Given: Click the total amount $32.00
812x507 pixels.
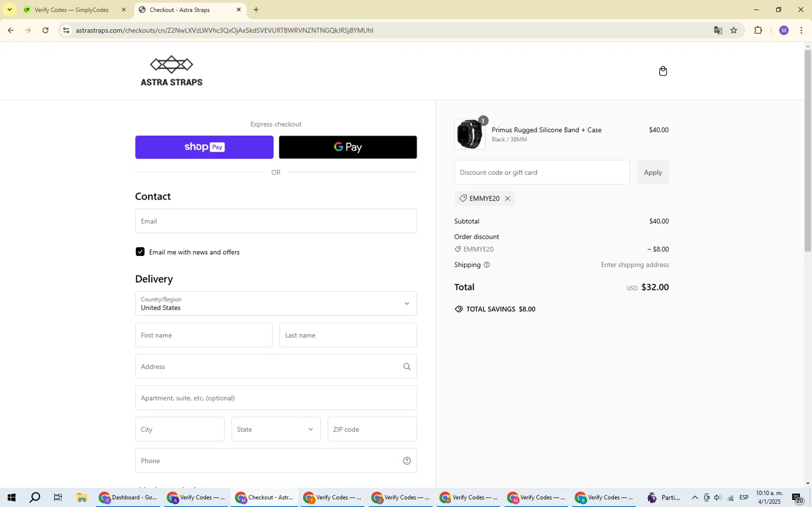Looking at the screenshot, I should point(655,287).
